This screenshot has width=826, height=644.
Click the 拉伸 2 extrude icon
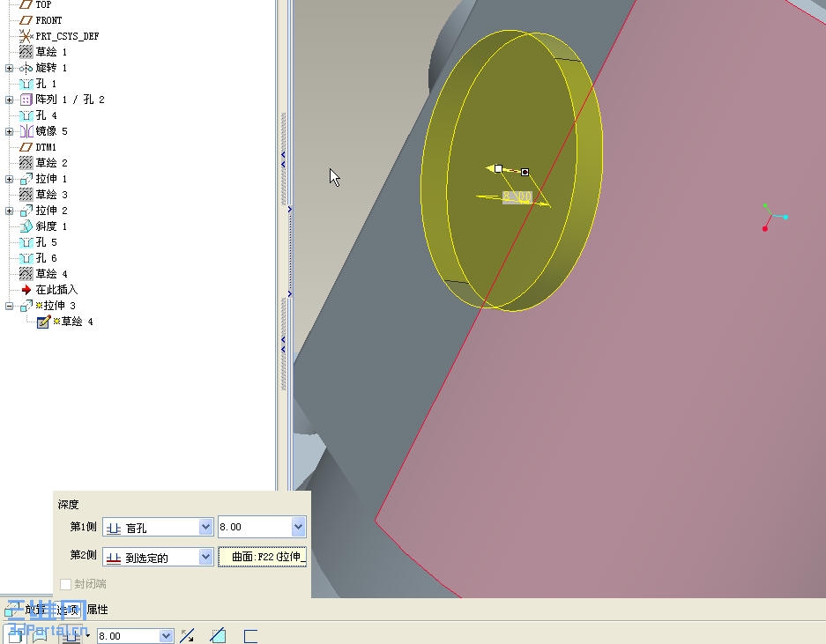(26, 211)
